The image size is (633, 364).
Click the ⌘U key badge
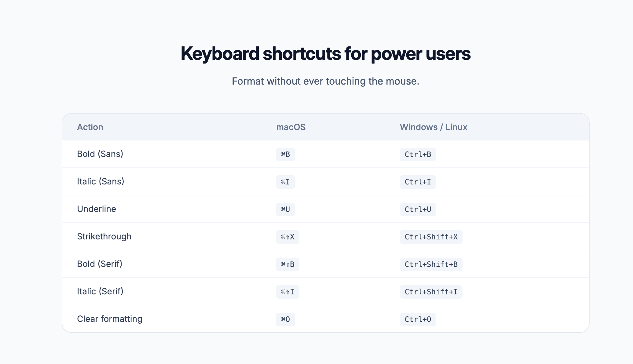click(x=285, y=209)
